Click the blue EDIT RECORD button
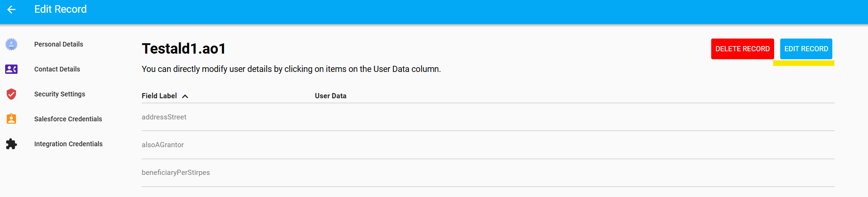 pyautogui.click(x=806, y=49)
